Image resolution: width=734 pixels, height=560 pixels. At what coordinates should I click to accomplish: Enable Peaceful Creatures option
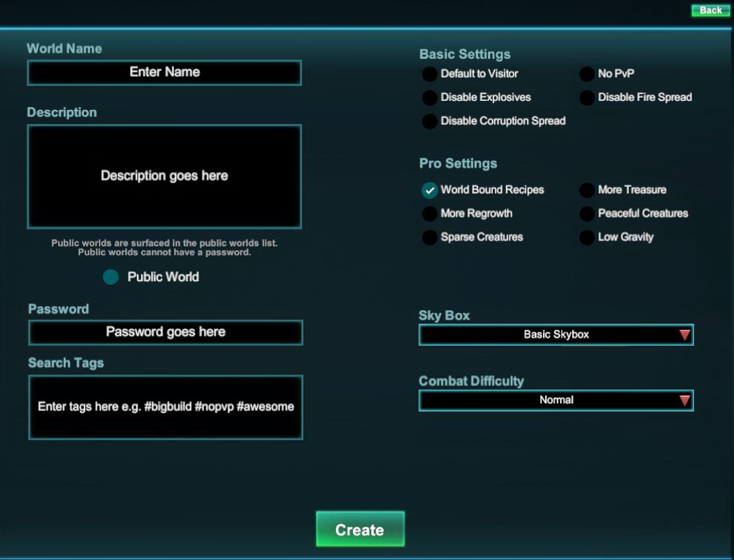point(587,213)
